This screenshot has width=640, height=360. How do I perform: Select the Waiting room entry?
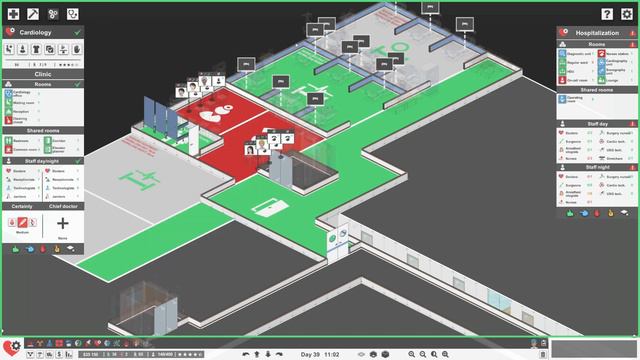tap(23, 103)
